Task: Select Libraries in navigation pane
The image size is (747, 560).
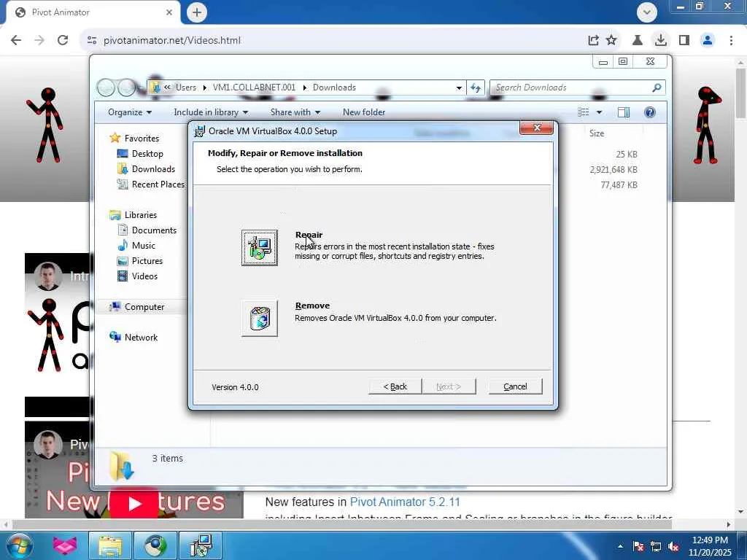Action: (140, 215)
